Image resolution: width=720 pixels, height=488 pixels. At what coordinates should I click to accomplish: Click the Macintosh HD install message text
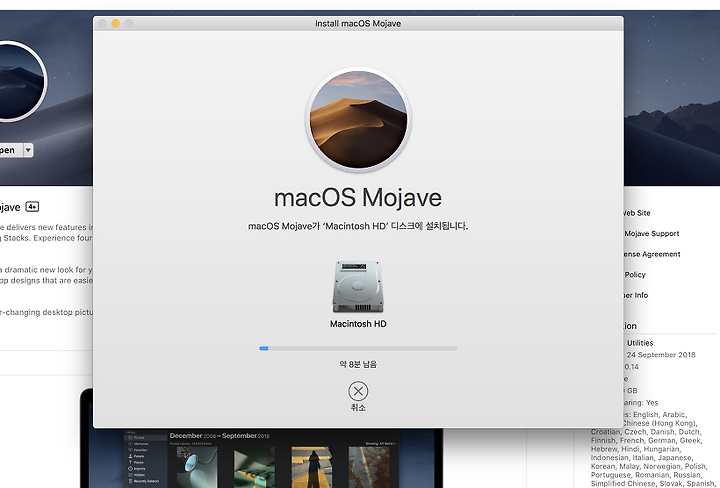coord(358,226)
